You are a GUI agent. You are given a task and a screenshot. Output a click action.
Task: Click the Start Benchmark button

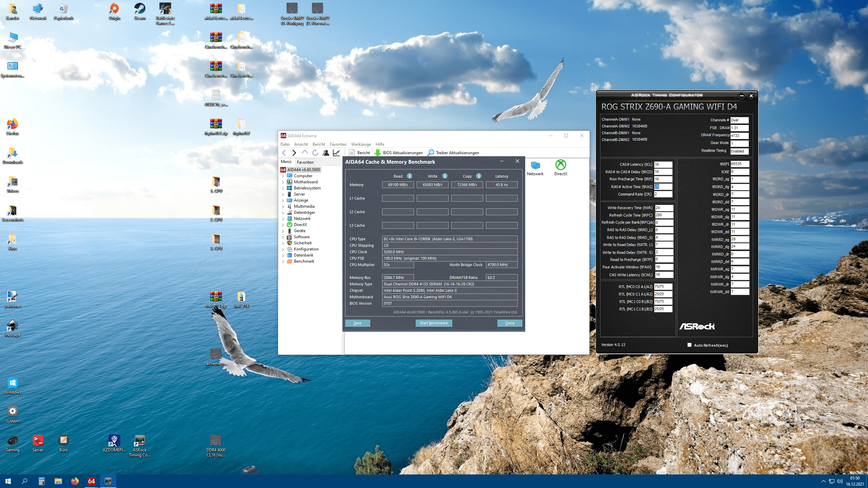click(x=433, y=323)
